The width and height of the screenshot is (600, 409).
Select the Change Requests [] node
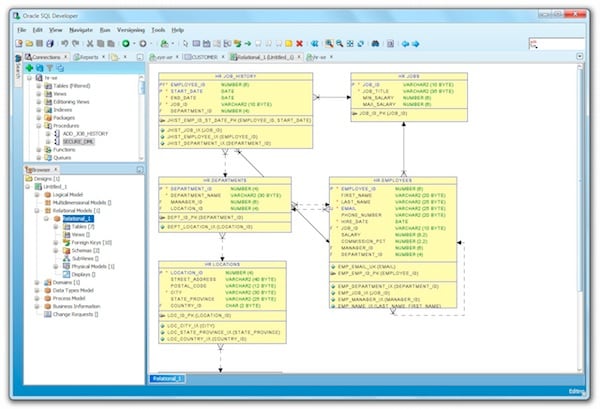75,314
